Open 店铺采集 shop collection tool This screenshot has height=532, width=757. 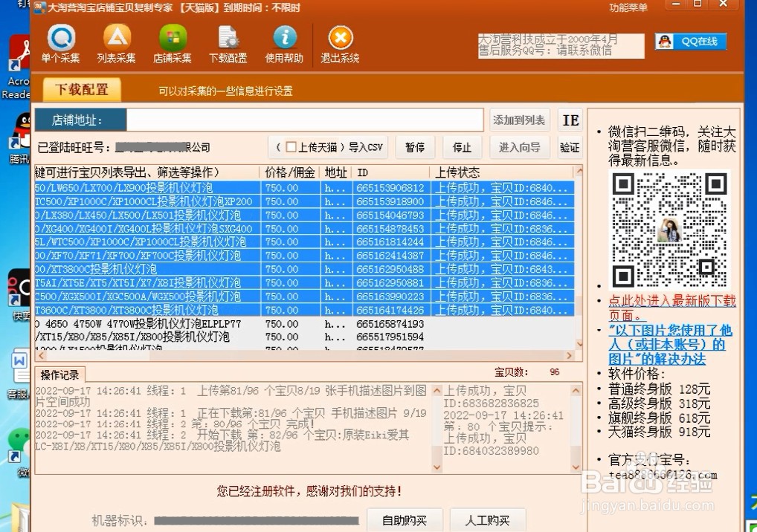[x=173, y=45]
